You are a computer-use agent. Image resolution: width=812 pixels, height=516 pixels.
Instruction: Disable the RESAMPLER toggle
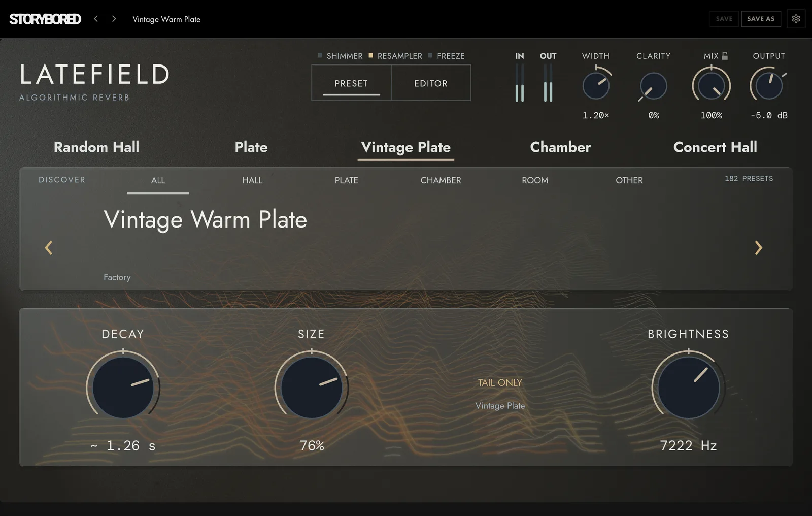(395, 56)
